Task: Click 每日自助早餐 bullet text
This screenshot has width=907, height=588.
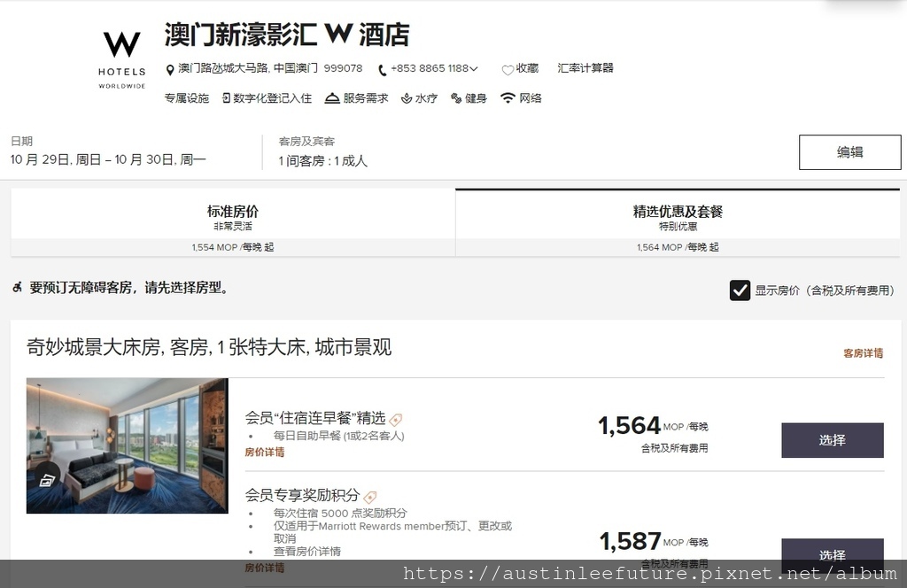Action: [x=339, y=436]
